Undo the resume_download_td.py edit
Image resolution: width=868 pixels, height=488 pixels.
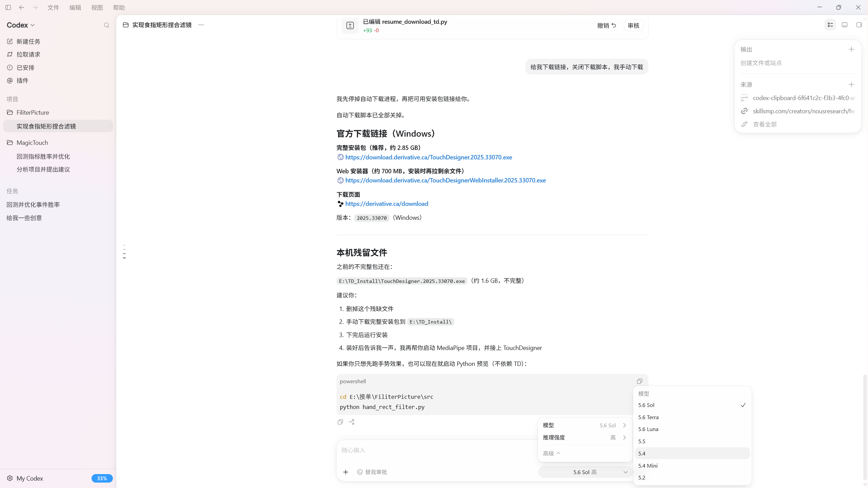click(x=607, y=25)
